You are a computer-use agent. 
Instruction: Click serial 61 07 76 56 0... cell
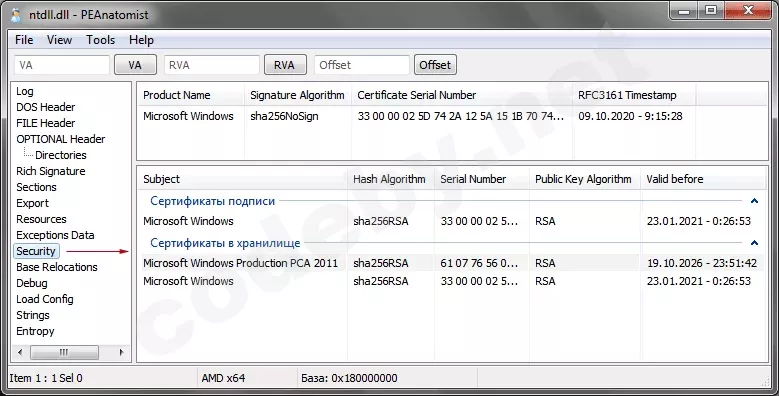(479, 263)
